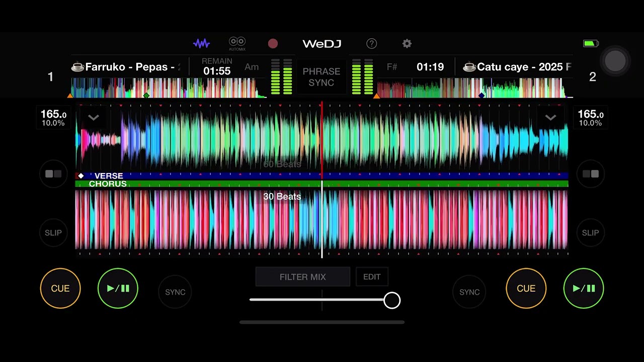Toggle SLIP mode on deck 2
The width and height of the screenshot is (644, 362).
(590, 233)
